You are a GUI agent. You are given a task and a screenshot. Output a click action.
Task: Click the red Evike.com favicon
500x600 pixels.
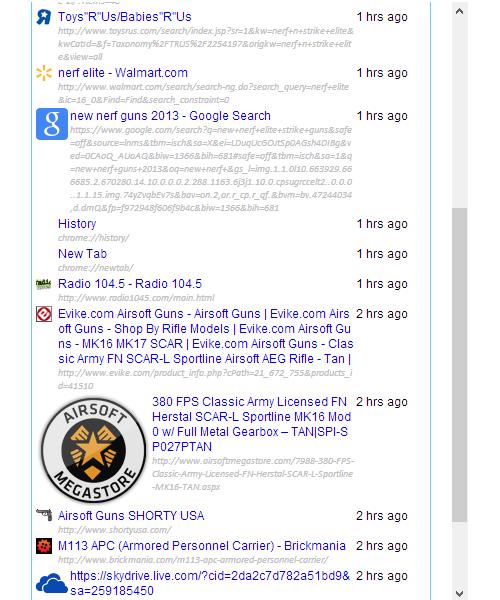tap(44, 314)
